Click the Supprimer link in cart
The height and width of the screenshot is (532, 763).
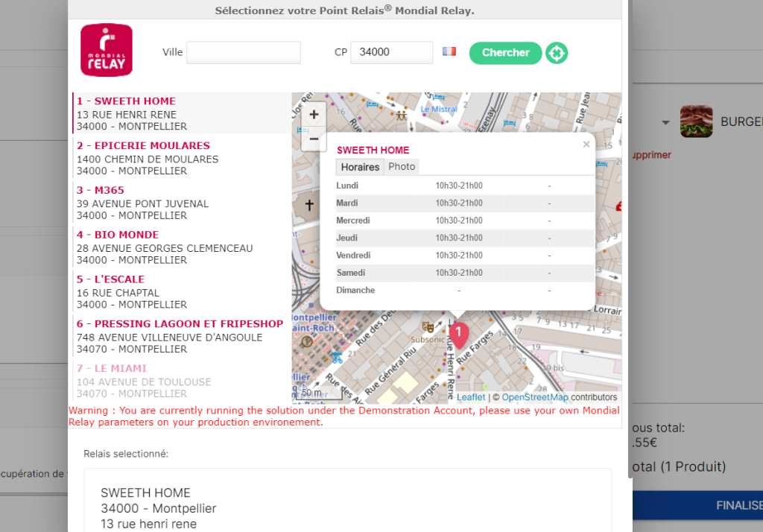pyautogui.click(x=651, y=155)
